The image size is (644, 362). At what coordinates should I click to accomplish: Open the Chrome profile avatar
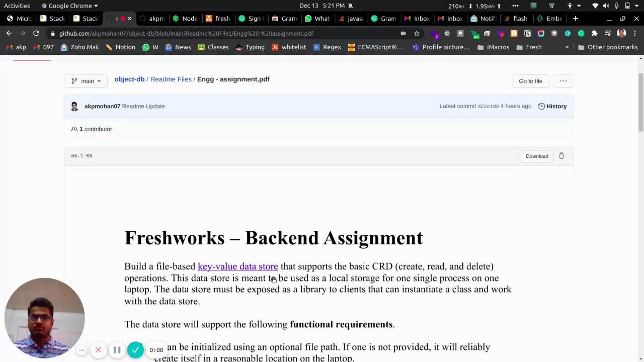click(621, 33)
